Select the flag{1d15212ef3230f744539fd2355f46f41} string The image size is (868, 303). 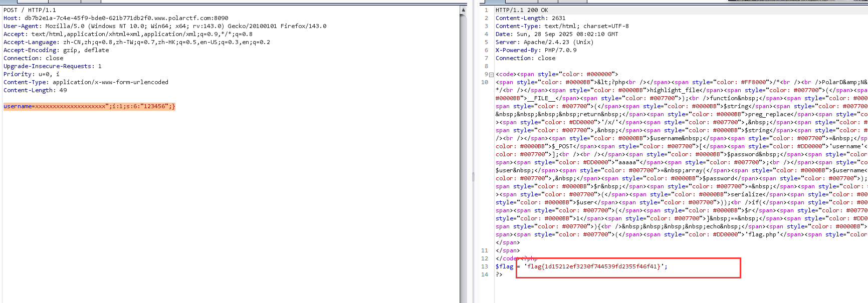pyautogui.click(x=594, y=266)
